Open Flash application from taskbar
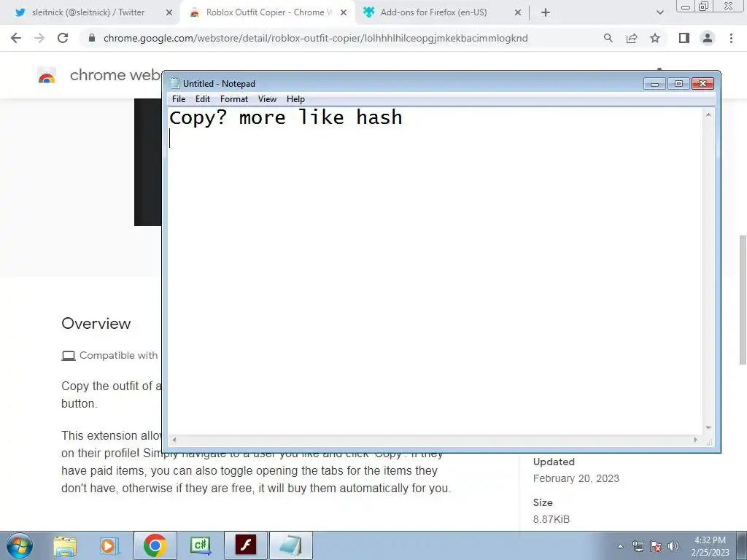Image resolution: width=747 pixels, height=560 pixels. click(x=246, y=545)
